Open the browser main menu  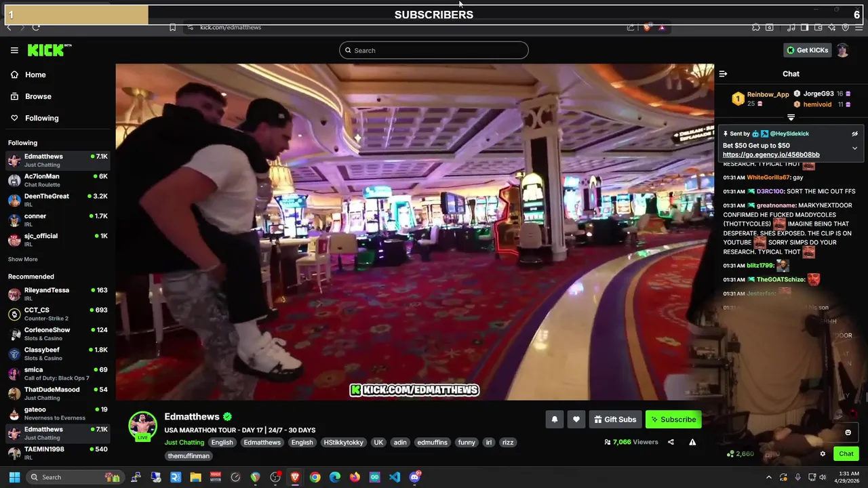click(859, 27)
